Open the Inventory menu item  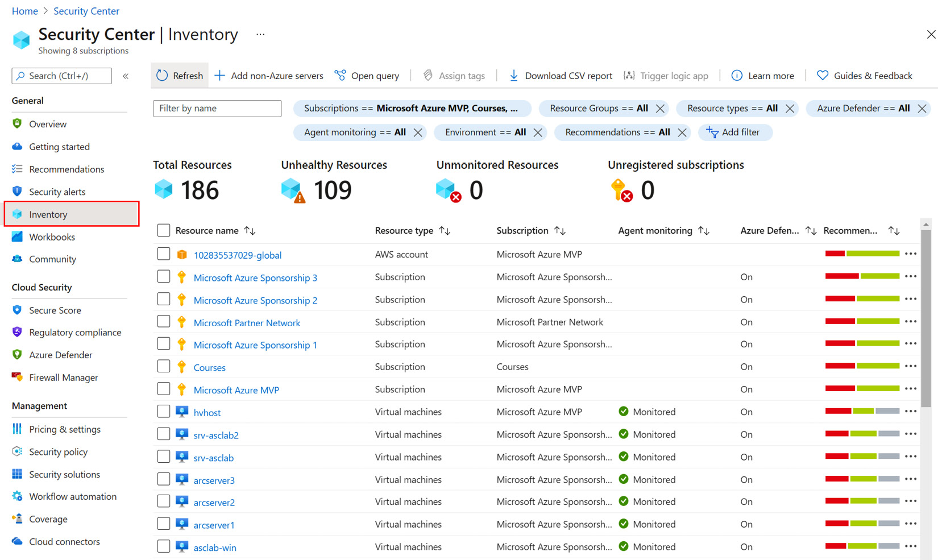click(72, 214)
